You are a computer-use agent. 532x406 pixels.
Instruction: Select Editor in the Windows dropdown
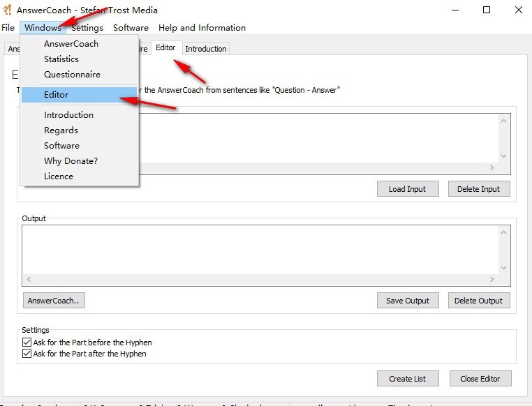point(80,95)
